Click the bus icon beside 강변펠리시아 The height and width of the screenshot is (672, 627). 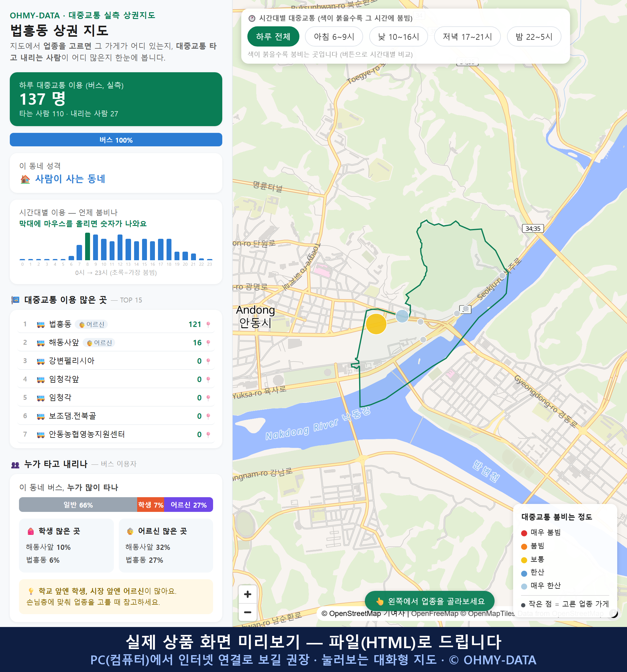pyautogui.click(x=40, y=361)
